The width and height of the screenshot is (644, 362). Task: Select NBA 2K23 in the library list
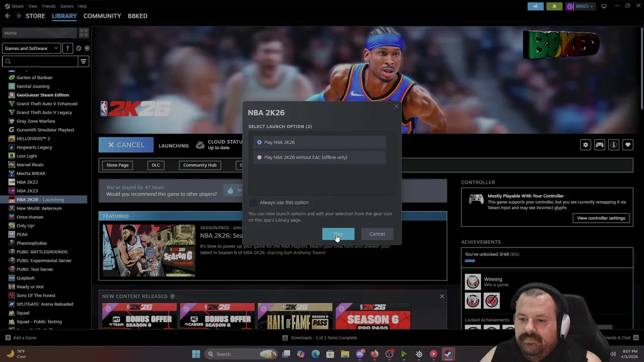point(27,191)
